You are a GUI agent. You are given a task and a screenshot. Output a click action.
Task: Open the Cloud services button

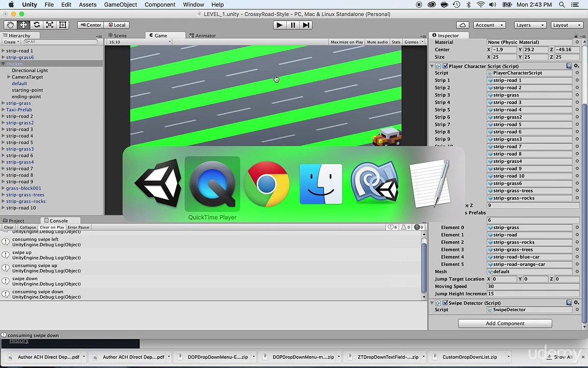tap(463, 25)
